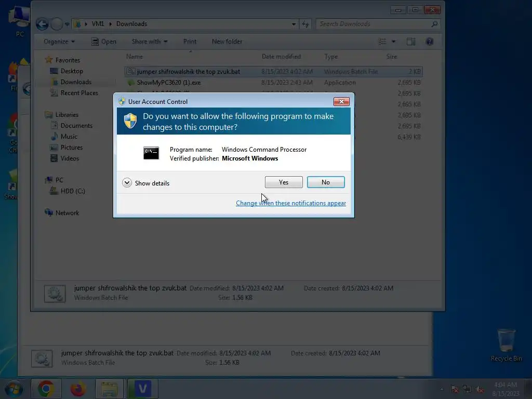Screen dimensions: 532x399
Task: Click Network in navigation pane
Action: pyautogui.click(x=67, y=212)
